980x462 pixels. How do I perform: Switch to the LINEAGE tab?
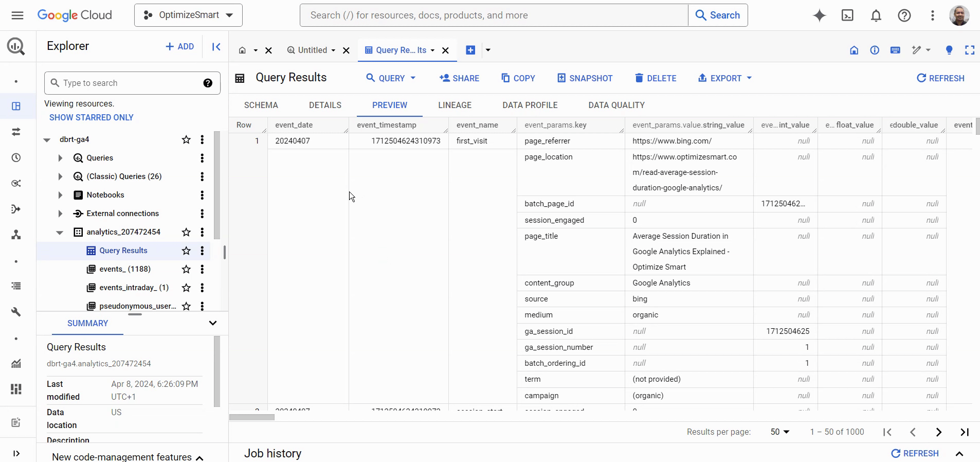[x=455, y=105]
